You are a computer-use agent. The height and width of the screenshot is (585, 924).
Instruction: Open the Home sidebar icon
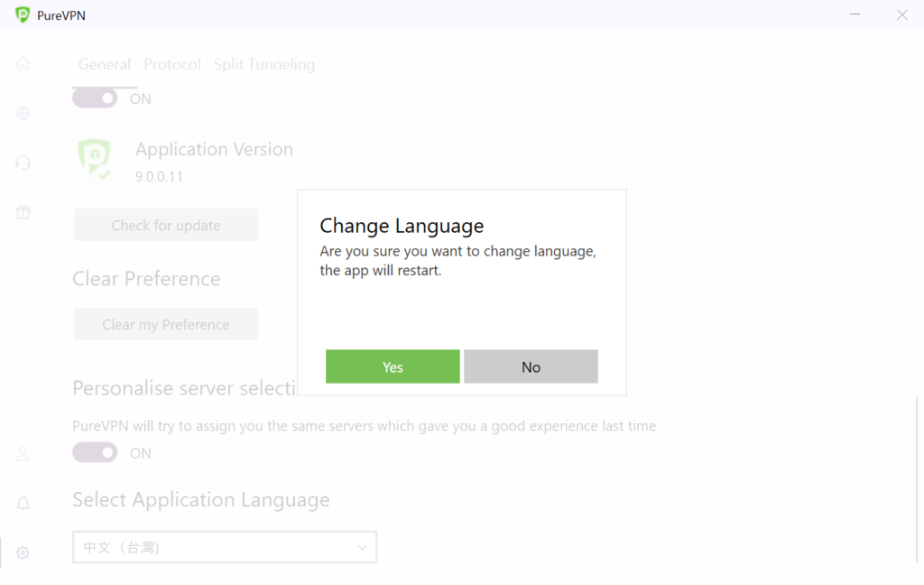(23, 63)
